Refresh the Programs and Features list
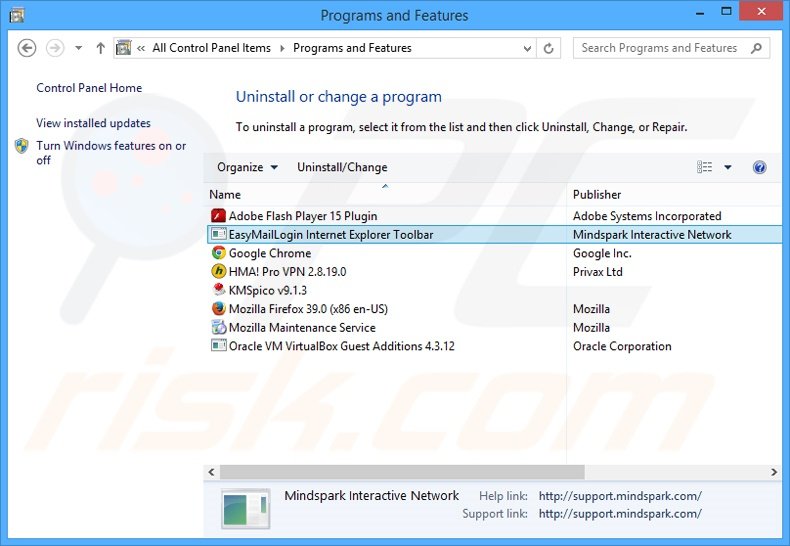This screenshot has height=546, width=790. point(549,48)
